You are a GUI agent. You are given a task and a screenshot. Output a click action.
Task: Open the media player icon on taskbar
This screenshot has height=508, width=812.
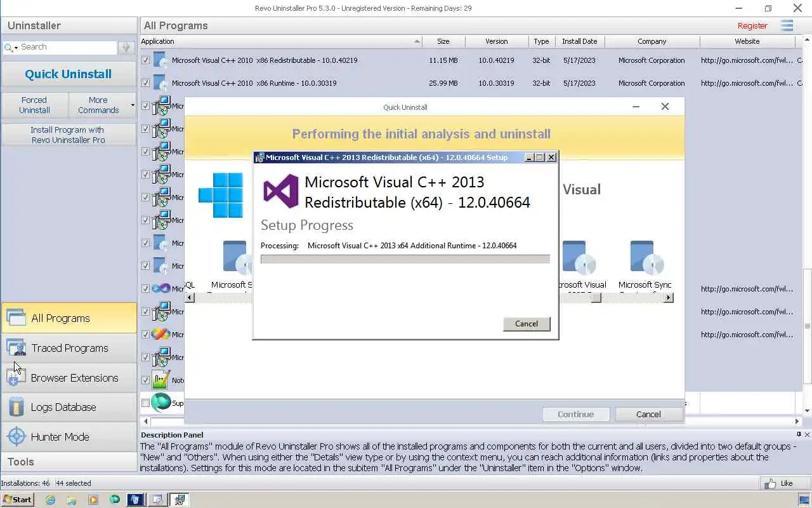[93, 500]
